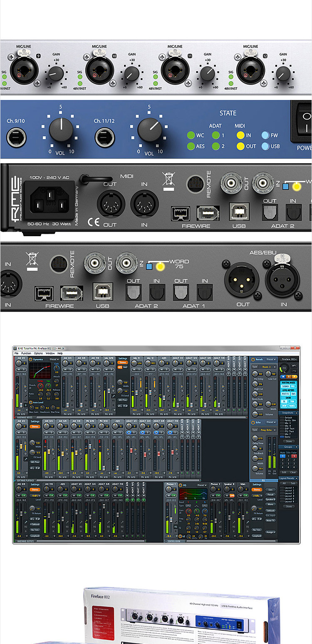Toggle Reverb power button
This screenshot has width=312, height=644.
253,359
